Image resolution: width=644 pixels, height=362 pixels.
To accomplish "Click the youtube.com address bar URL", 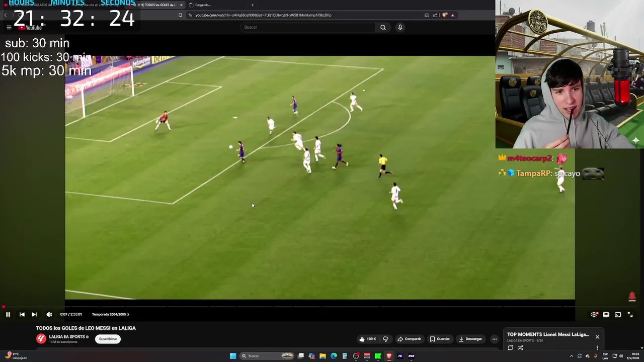I will (263, 15).
